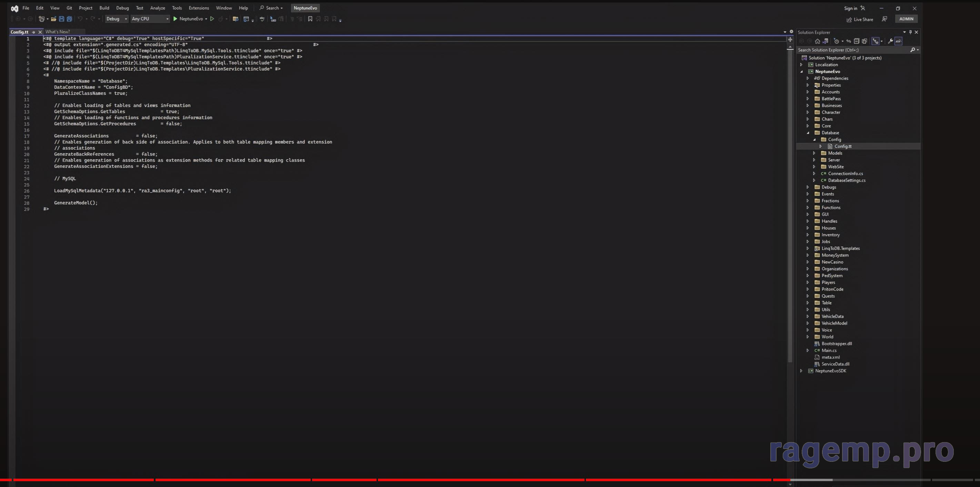Click the Sign in link
Screen dimensions: 980x487
point(850,8)
